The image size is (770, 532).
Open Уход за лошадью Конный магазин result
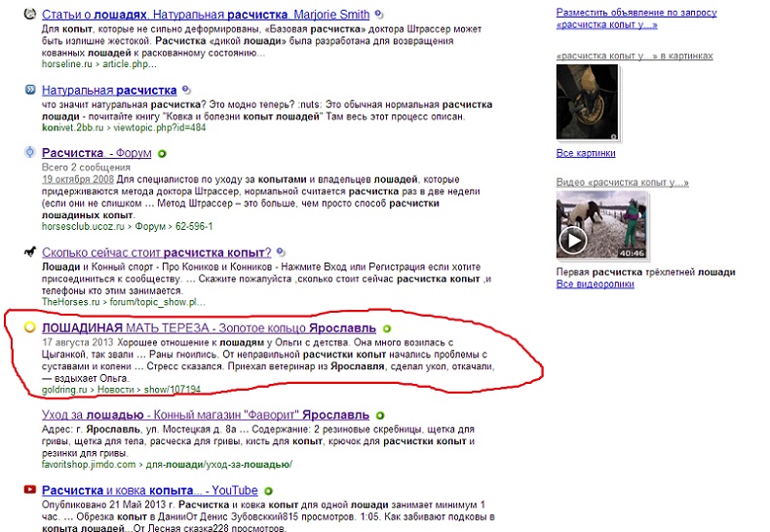(206, 414)
